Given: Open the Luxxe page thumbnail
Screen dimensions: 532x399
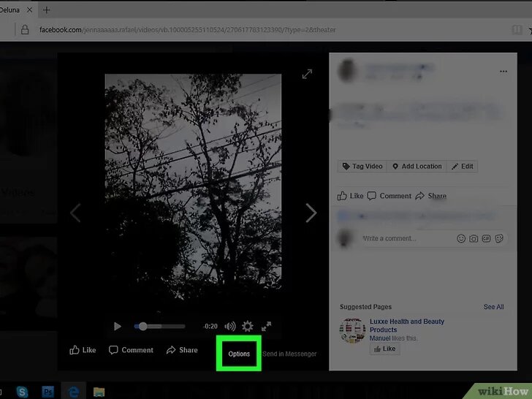Looking at the screenshot, I should (352, 330).
